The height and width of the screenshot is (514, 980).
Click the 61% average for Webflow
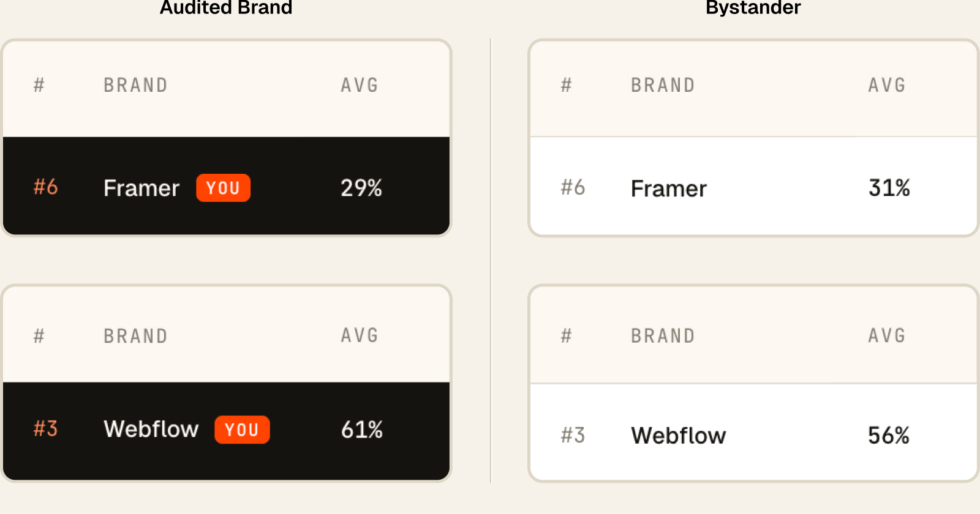pos(362,430)
